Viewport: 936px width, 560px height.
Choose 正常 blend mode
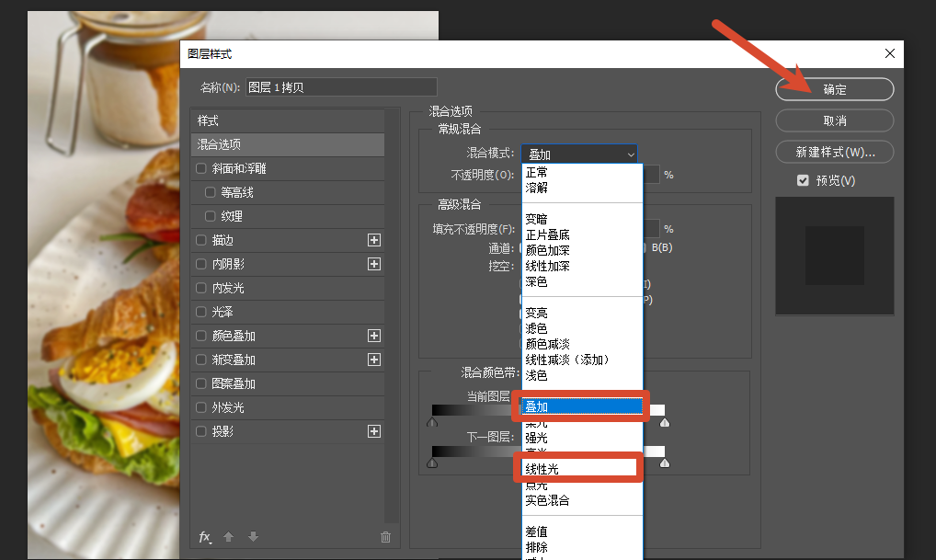(582, 172)
